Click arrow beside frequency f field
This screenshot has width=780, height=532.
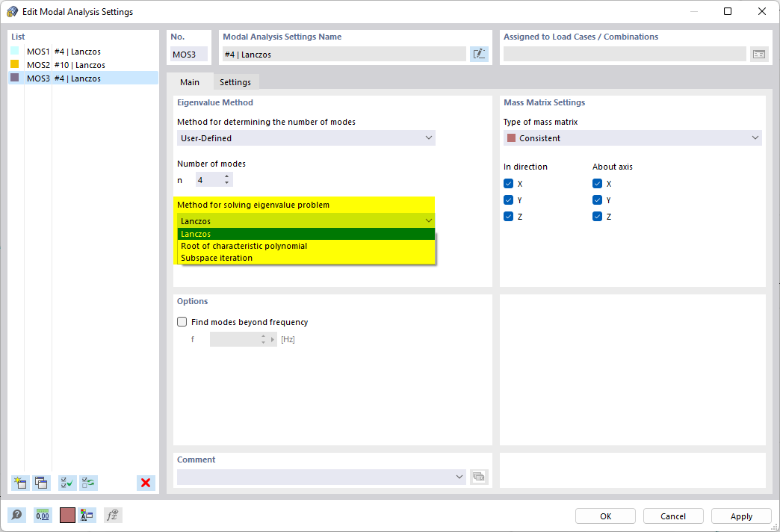click(x=273, y=339)
